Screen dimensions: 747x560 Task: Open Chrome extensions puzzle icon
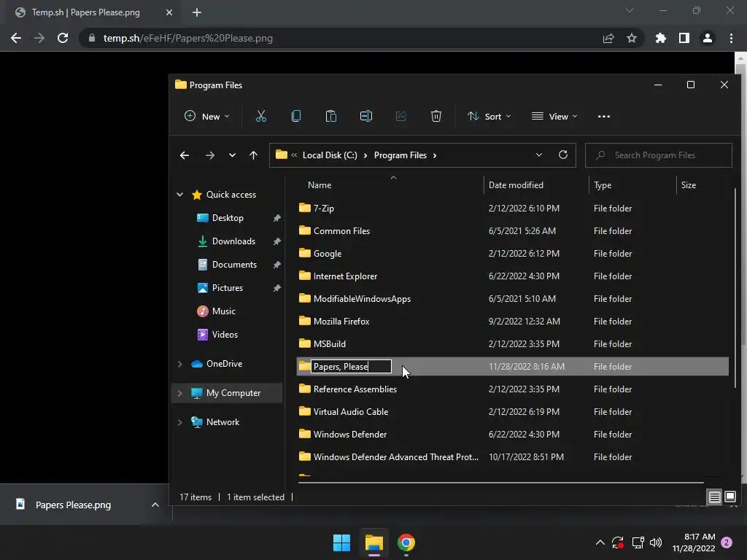[x=661, y=38]
